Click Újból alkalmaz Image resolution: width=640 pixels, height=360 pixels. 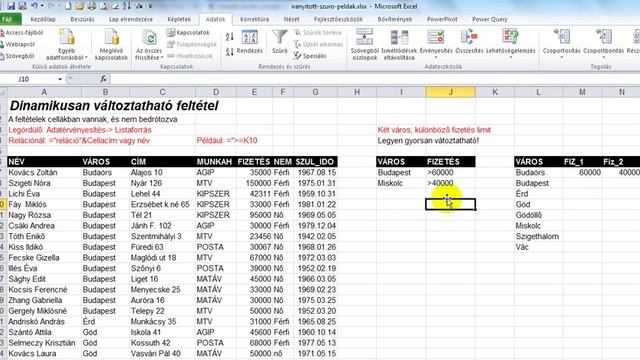point(318,44)
